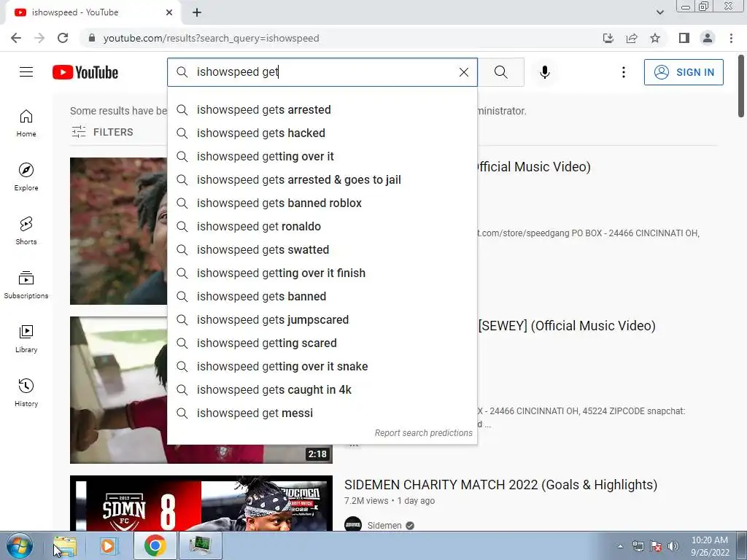Select 'ishowspeed gets arrested & goes to jail'
The width and height of the screenshot is (747, 560).
[322, 180]
